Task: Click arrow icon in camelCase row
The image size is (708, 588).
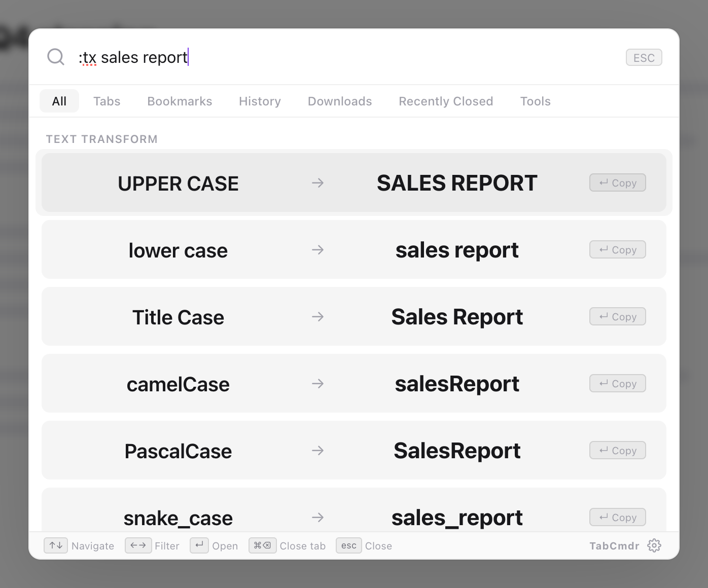Action: coord(317,383)
